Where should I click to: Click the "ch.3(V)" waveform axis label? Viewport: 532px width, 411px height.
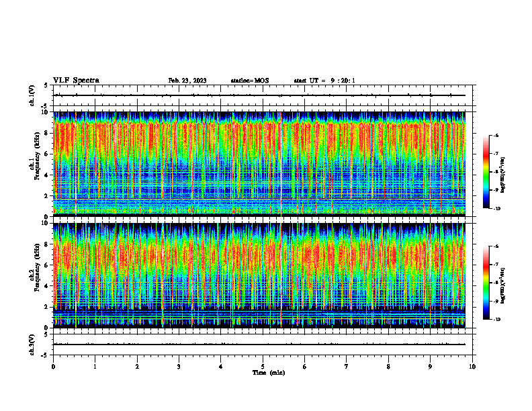coord(32,345)
